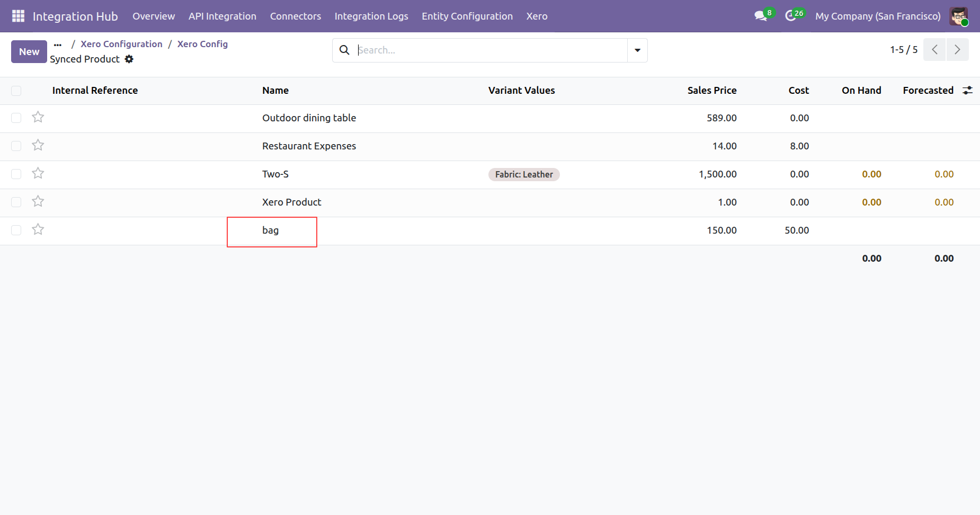Sort by Name column header

(275, 91)
